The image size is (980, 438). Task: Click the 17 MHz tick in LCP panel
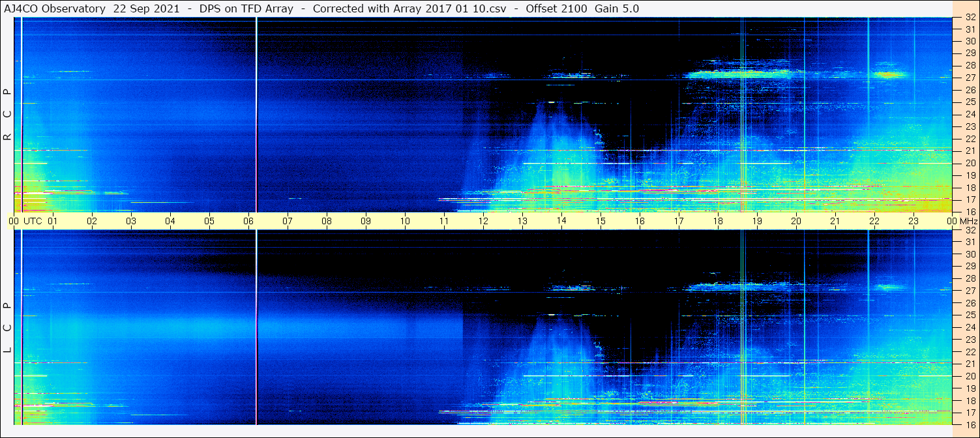click(x=970, y=412)
